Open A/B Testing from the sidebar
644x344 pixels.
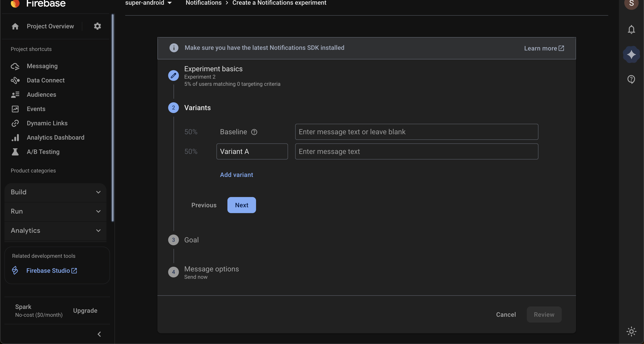[x=43, y=152]
